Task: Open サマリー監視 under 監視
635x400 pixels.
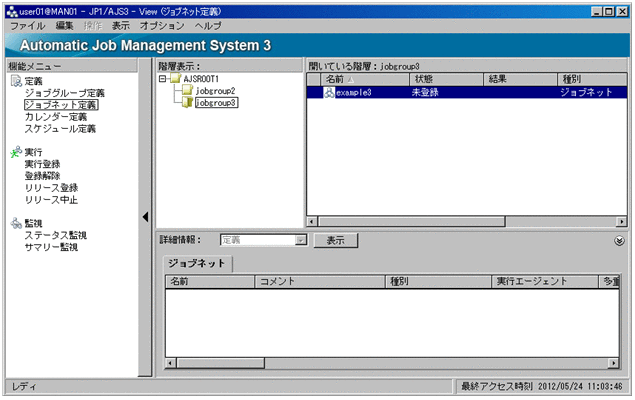Action: coord(51,247)
